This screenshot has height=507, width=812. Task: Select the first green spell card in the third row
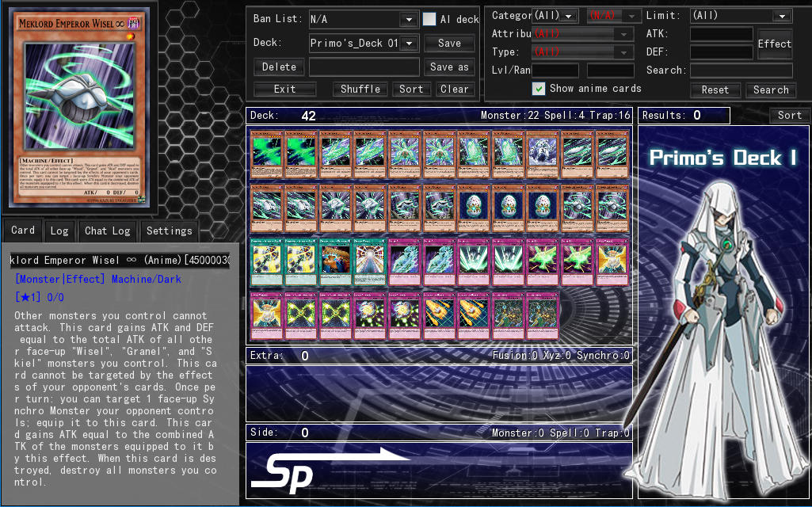[x=267, y=261]
